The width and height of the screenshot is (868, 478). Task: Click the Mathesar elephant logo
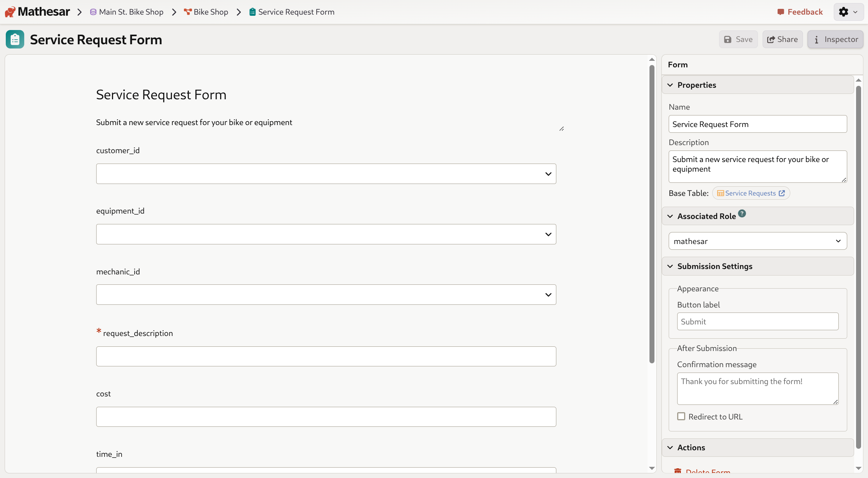[10, 12]
